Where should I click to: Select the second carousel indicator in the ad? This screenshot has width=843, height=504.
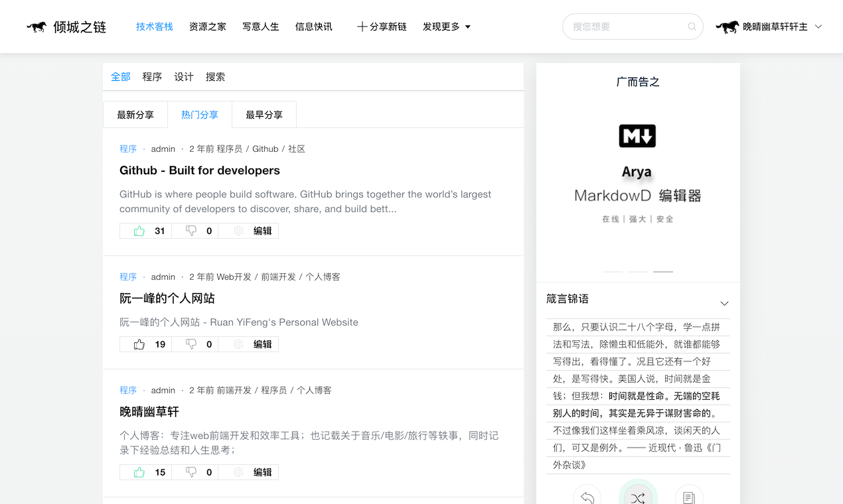coord(638,272)
